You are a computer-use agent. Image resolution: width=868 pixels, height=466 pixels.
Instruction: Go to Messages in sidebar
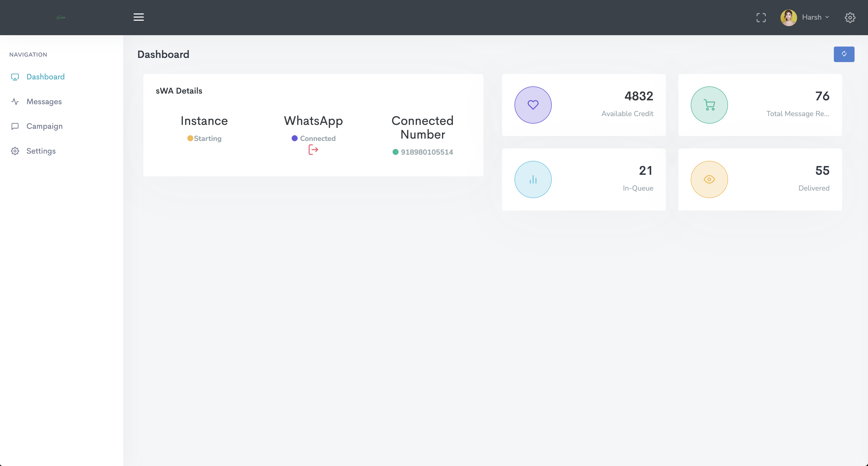click(44, 102)
